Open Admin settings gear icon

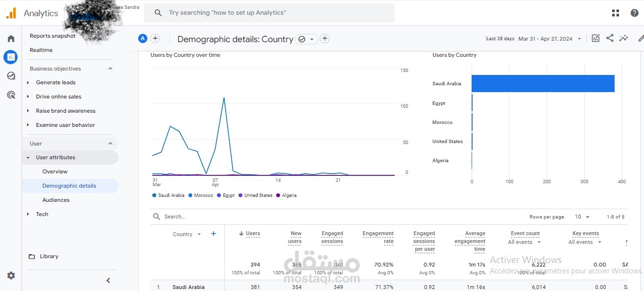(11, 276)
